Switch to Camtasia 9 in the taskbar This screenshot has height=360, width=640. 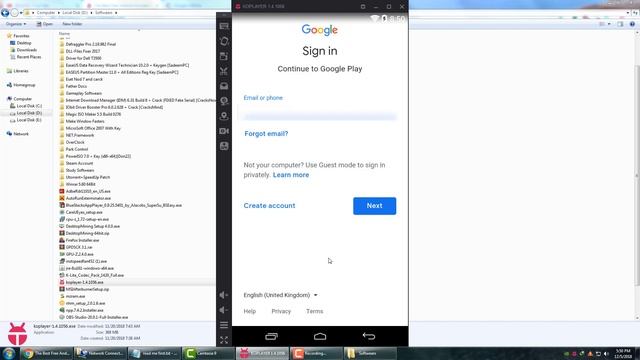209,353
